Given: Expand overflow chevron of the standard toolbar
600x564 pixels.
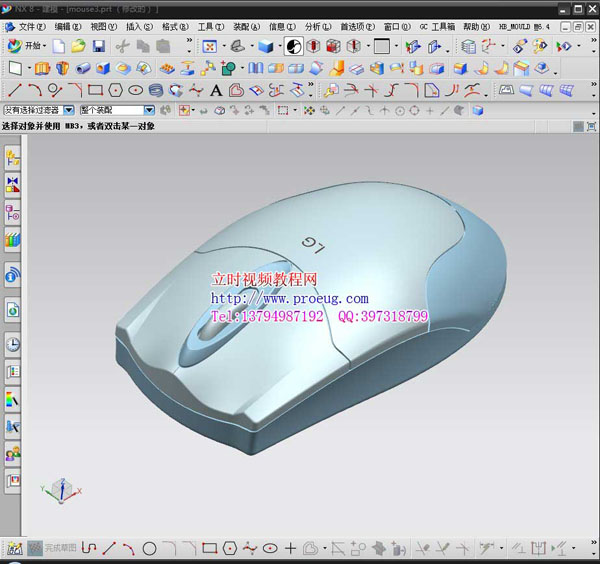Looking at the screenshot, I should pyautogui.click(x=189, y=40).
